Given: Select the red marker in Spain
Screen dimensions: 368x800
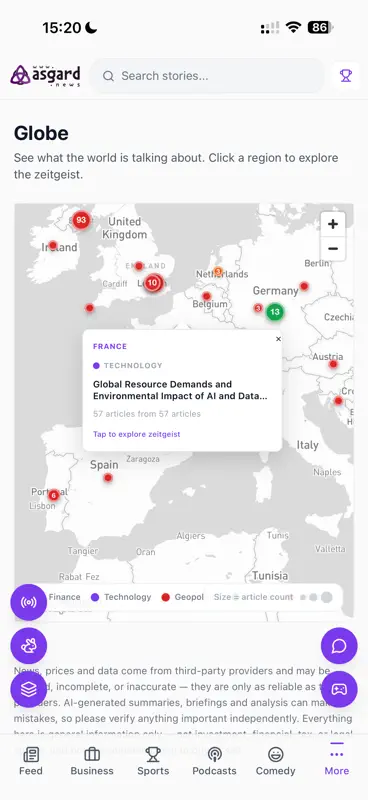Looking at the screenshot, I should [x=108, y=478].
